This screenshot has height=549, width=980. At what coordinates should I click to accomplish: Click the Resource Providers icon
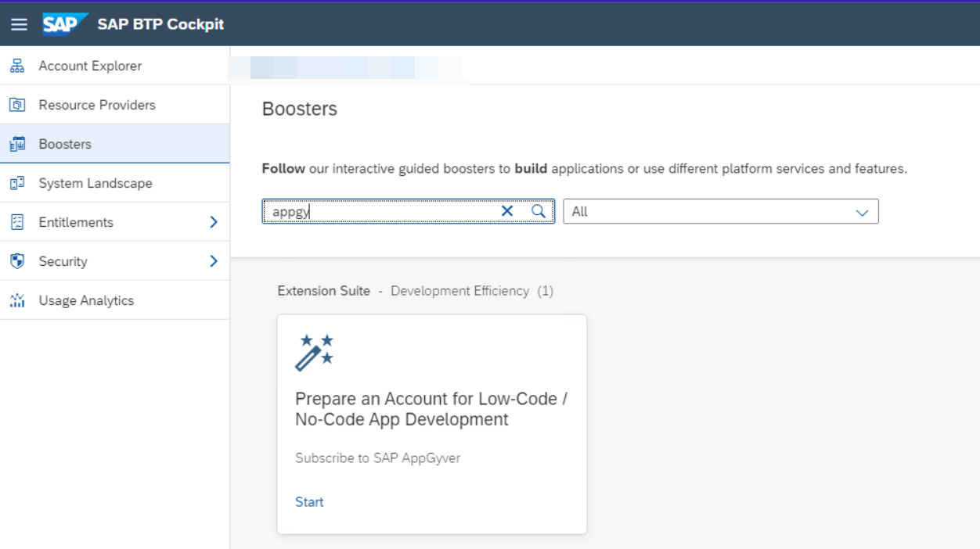coord(17,105)
